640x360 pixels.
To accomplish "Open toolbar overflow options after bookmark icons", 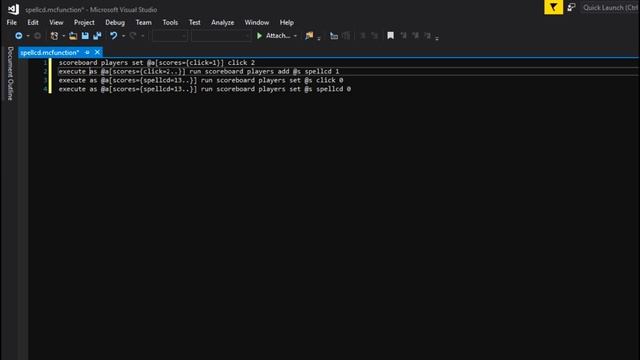I will pyautogui.click(x=437, y=37).
